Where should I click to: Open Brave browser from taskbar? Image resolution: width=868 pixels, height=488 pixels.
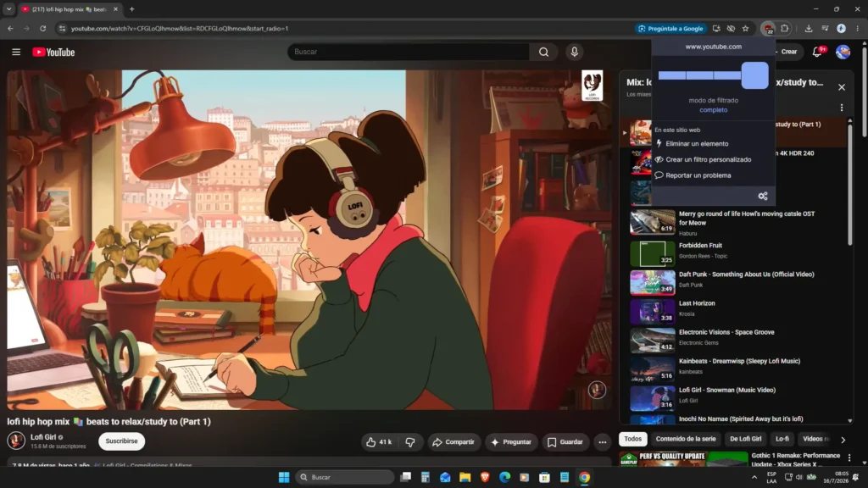[x=485, y=477]
